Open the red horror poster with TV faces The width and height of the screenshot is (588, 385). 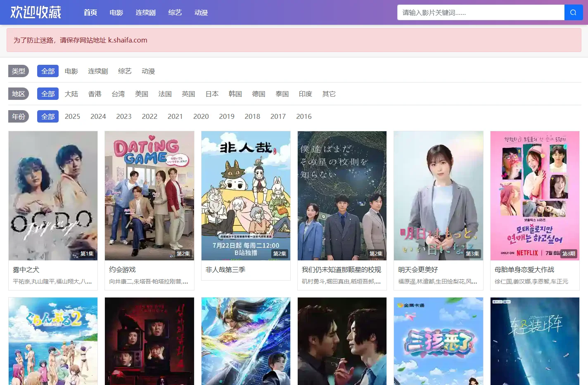tap(149, 341)
